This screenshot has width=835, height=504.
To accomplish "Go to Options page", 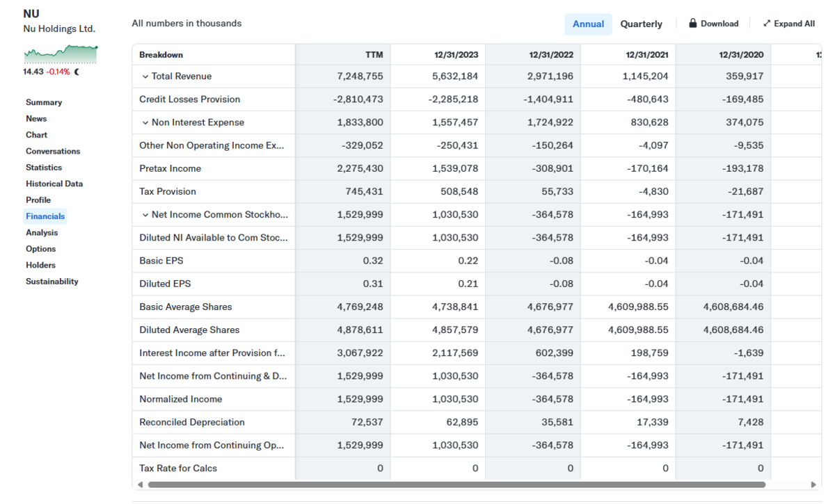I will (41, 249).
